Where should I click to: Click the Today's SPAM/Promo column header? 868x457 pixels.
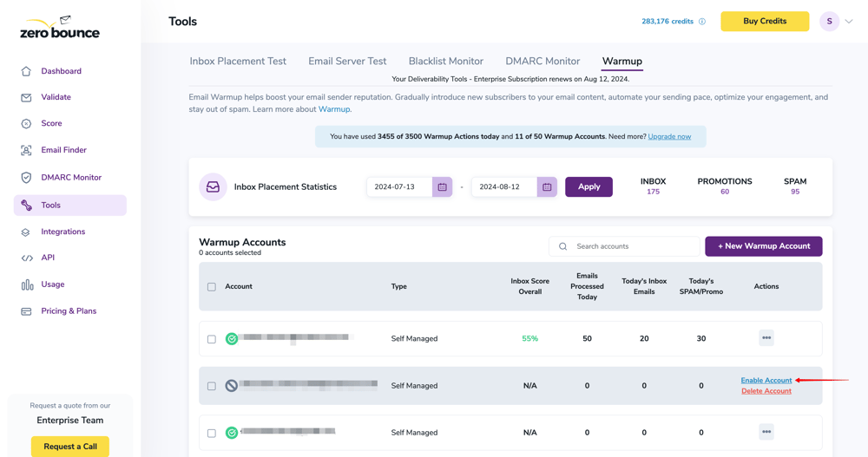(700, 286)
